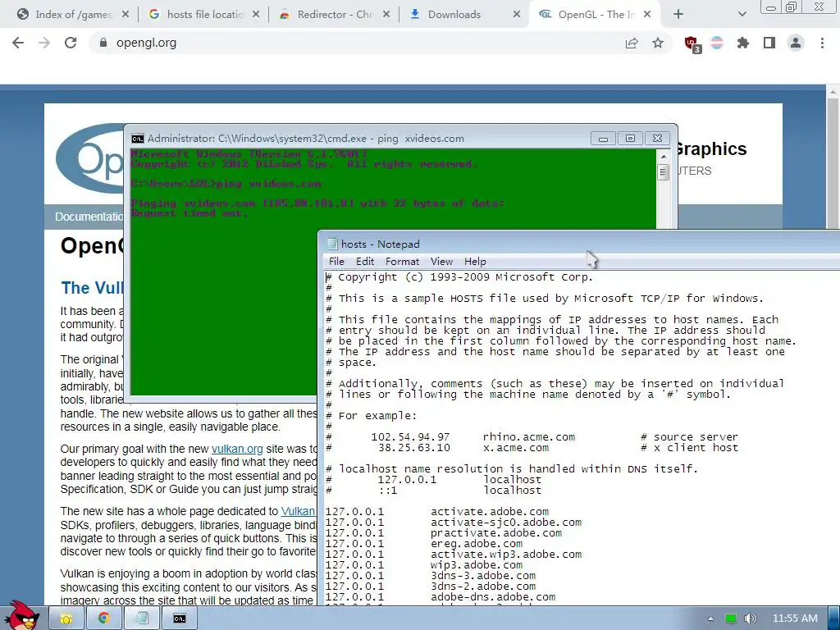The image size is (840, 630).
Task: Open vulkan.org link on webpage
Action: (x=237, y=449)
